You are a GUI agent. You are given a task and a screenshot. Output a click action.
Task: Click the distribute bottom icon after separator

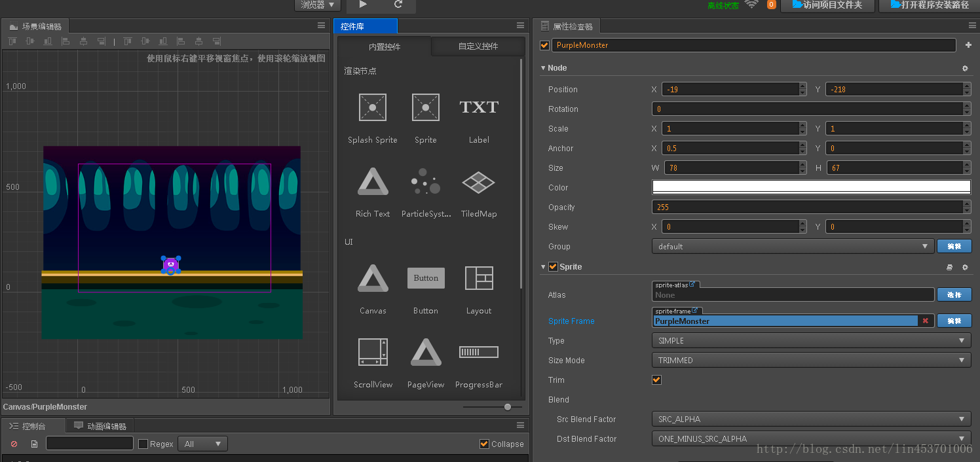[x=162, y=42]
